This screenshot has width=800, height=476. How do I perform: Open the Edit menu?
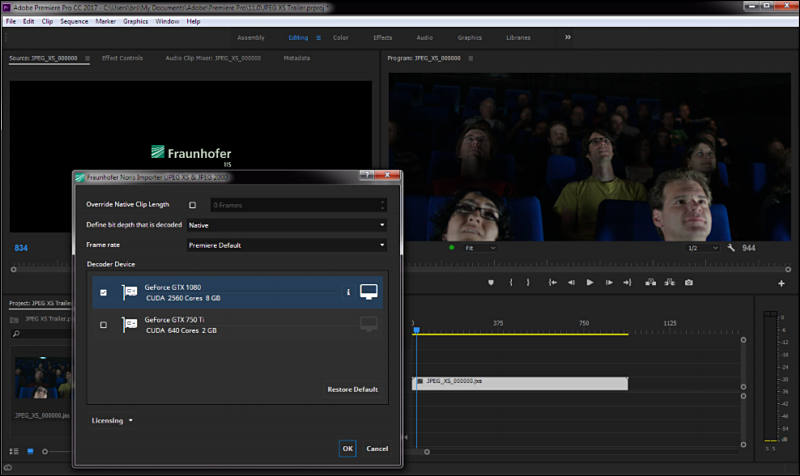pos(29,21)
